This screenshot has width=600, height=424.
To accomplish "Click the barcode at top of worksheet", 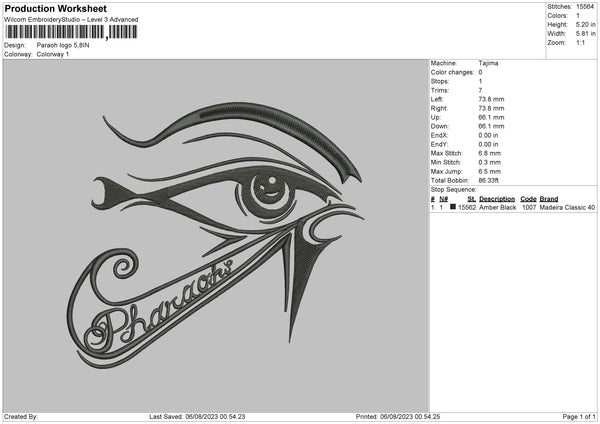I will [71, 32].
